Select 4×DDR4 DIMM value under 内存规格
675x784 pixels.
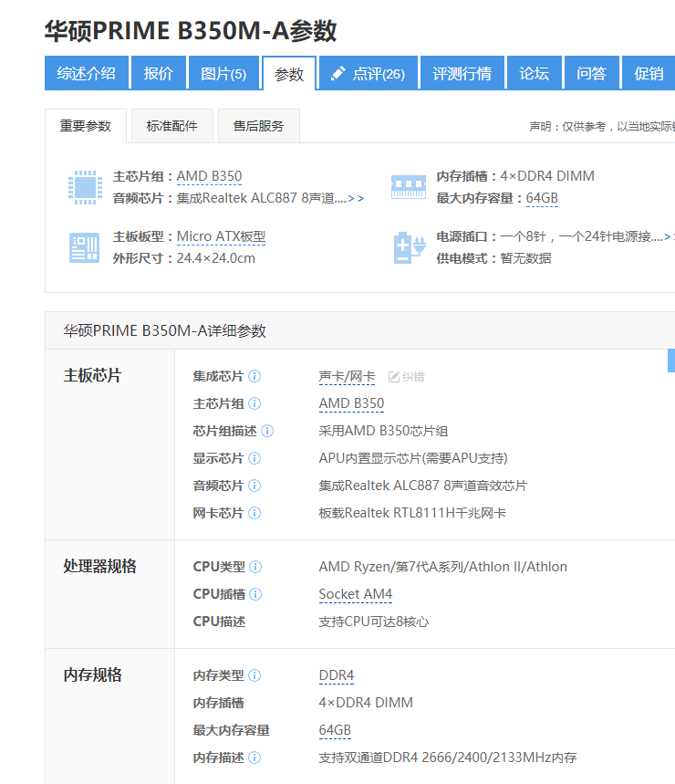click(x=366, y=703)
